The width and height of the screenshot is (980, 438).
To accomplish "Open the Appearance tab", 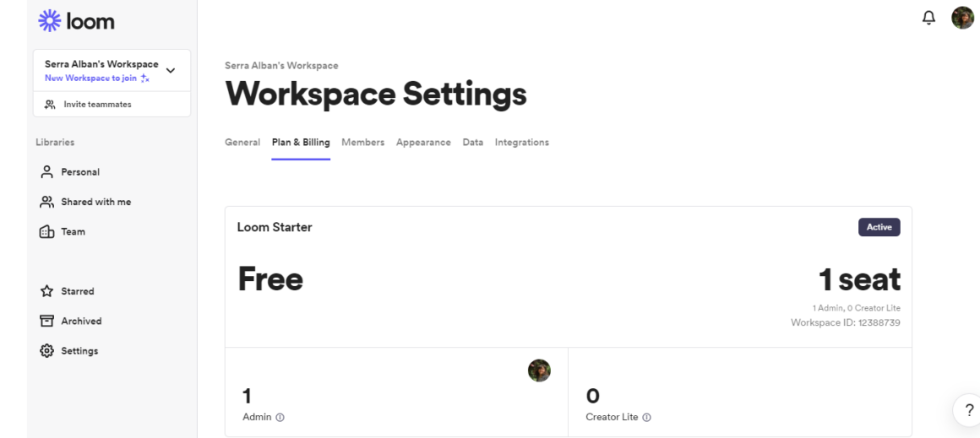I will point(423,143).
